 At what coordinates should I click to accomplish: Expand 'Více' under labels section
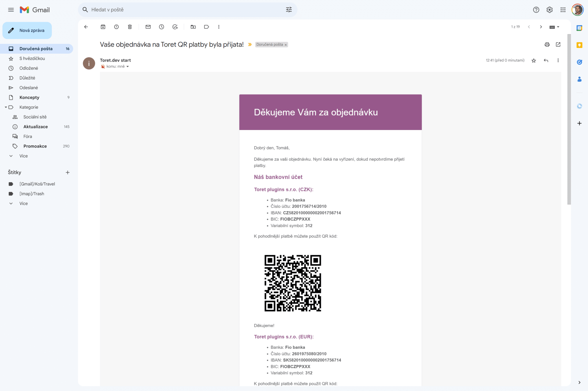[23, 203]
